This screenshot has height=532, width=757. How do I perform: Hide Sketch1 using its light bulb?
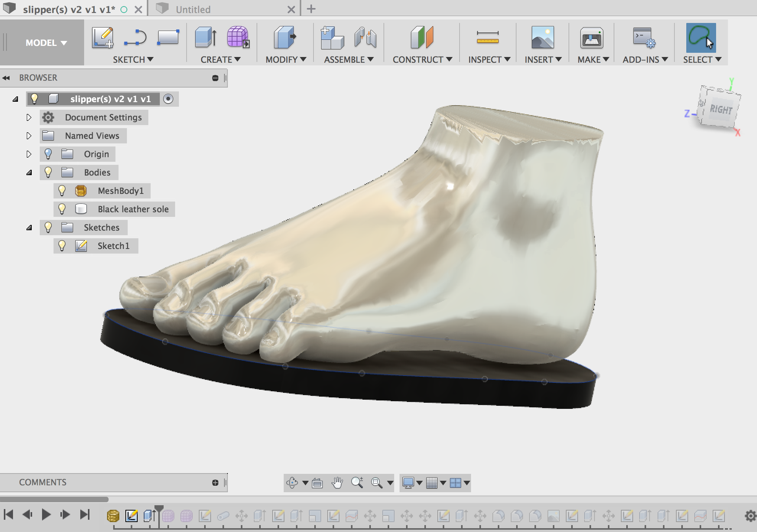tap(62, 246)
